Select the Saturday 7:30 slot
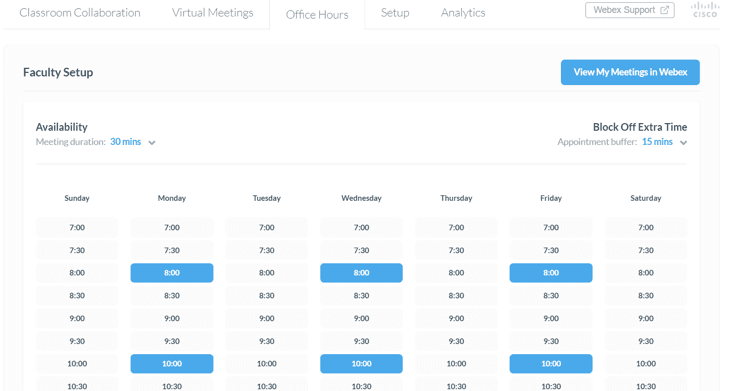 [645, 250]
